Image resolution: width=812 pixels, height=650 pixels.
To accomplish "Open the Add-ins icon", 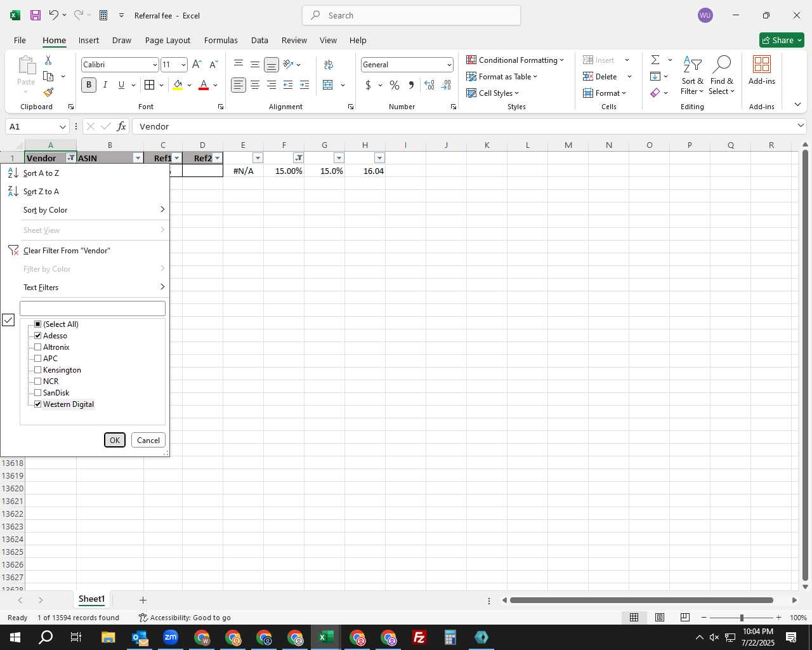I will pyautogui.click(x=761, y=70).
